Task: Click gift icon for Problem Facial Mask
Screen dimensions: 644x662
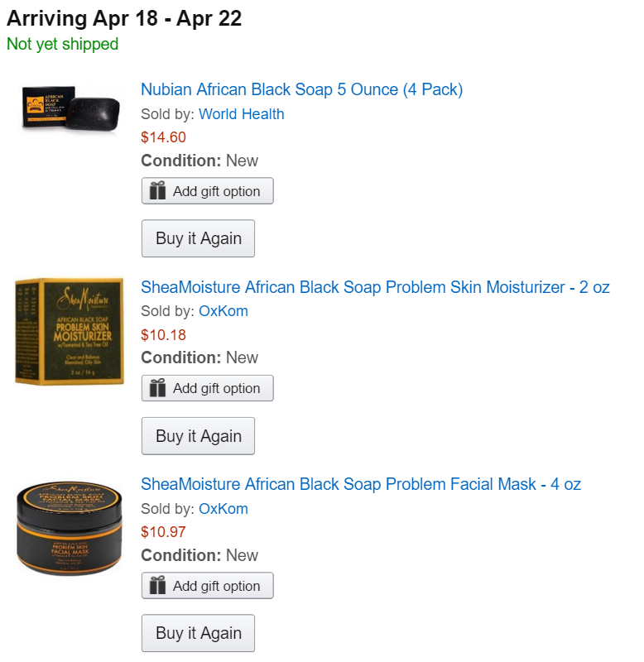Action: pyautogui.click(x=157, y=586)
